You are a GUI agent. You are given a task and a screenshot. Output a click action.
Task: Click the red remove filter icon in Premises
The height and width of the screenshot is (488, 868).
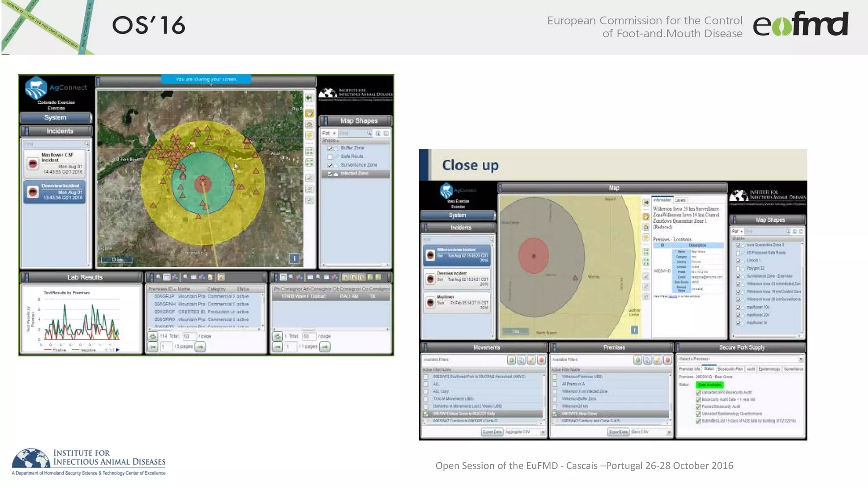668,360
